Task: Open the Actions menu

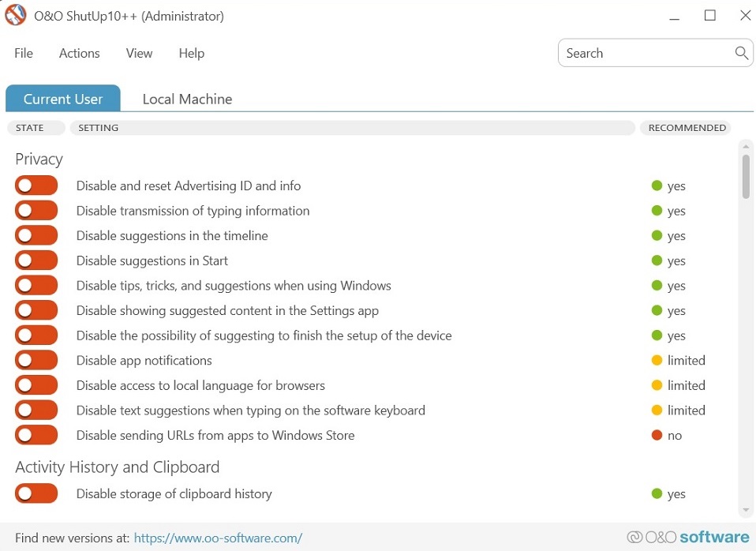Action: (x=79, y=53)
